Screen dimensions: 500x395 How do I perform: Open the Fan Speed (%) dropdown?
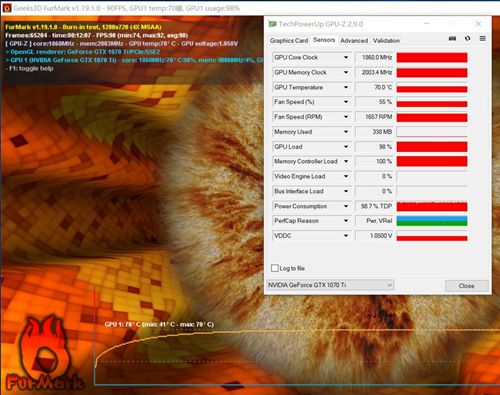[311, 102]
